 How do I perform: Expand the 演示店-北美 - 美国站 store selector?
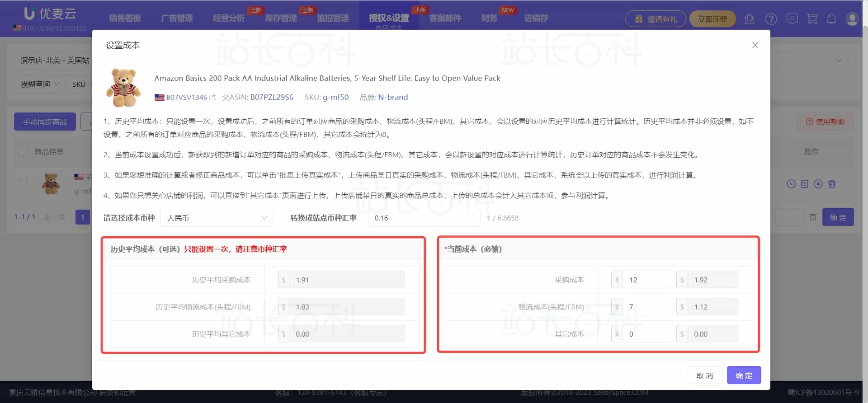point(53,60)
